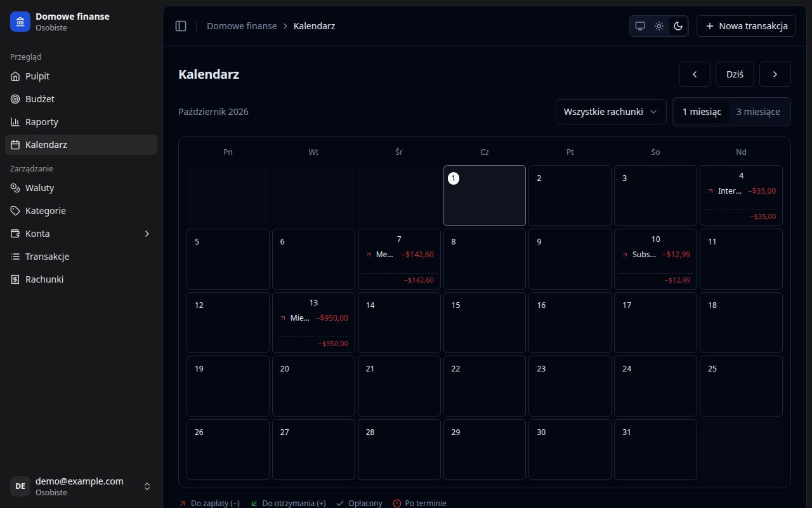Open Kategorie tag icon in sidebar

(16, 211)
